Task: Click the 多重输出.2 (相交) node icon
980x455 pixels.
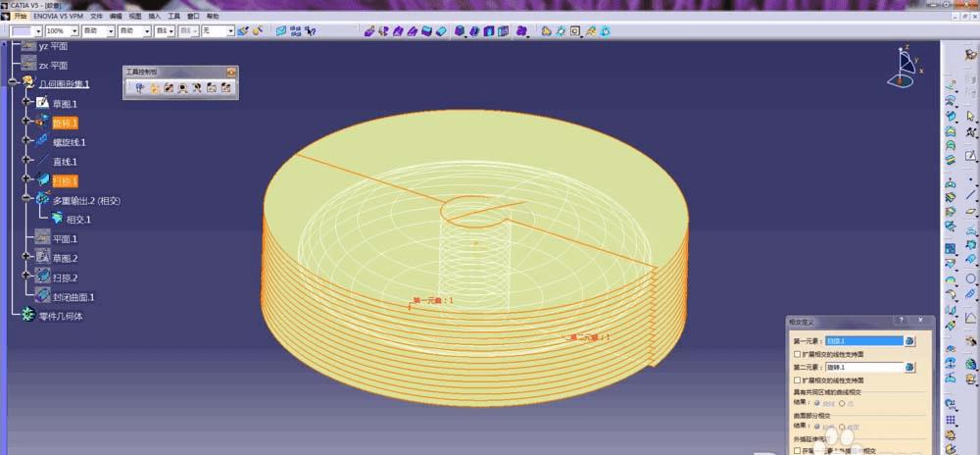Action: click(x=42, y=199)
